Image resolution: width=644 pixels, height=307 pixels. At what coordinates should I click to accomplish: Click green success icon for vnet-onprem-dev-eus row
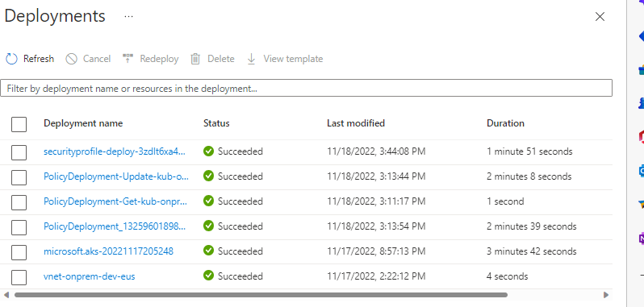(x=209, y=276)
